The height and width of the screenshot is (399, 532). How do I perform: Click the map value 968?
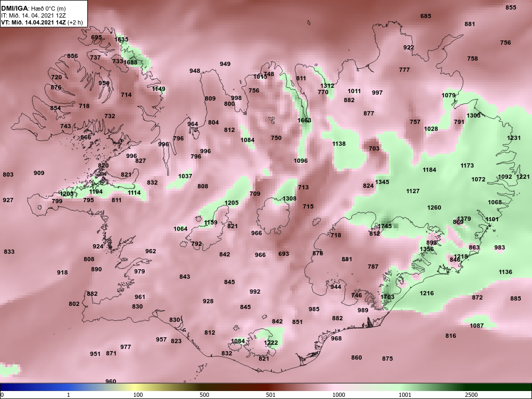click(336, 338)
